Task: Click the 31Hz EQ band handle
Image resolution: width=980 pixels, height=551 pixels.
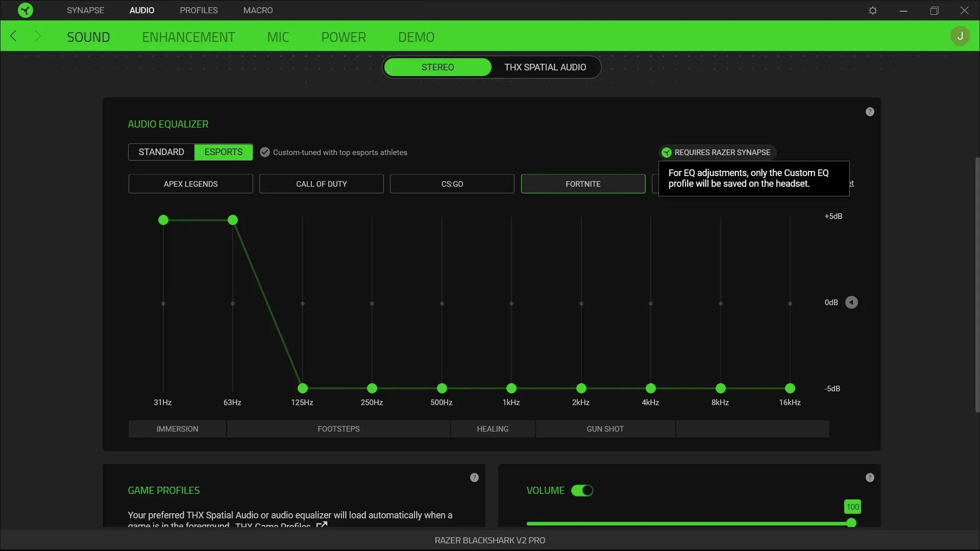Action: point(163,220)
